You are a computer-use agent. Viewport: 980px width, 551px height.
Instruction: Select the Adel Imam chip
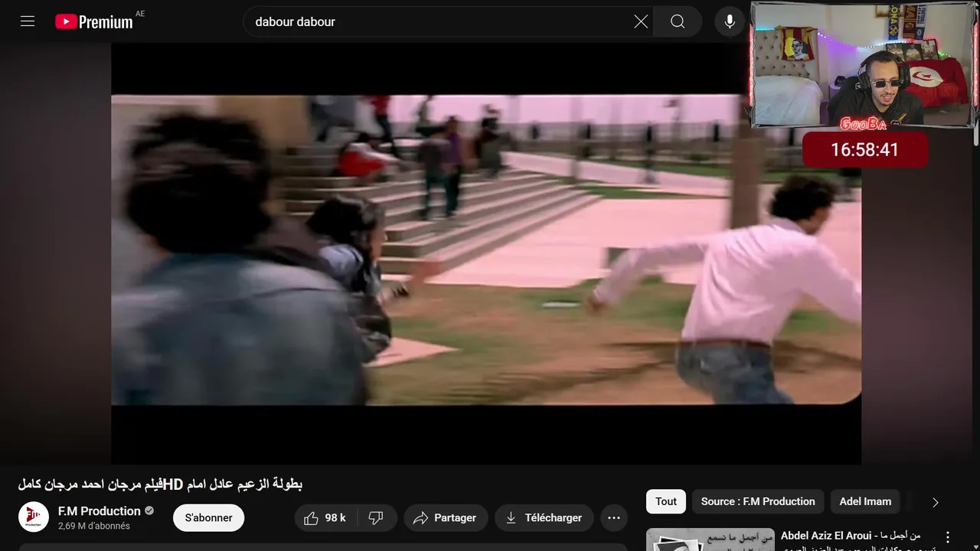click(x=865, y=501)
